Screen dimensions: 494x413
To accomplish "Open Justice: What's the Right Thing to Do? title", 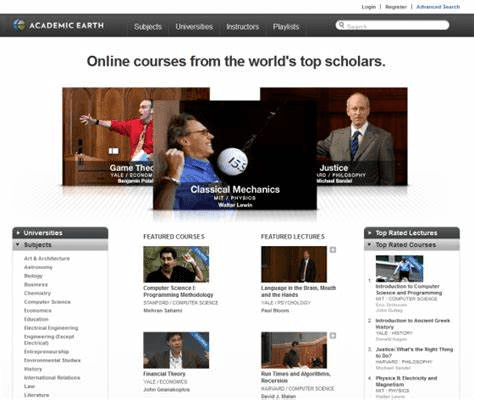I will [x=414, y=353].
